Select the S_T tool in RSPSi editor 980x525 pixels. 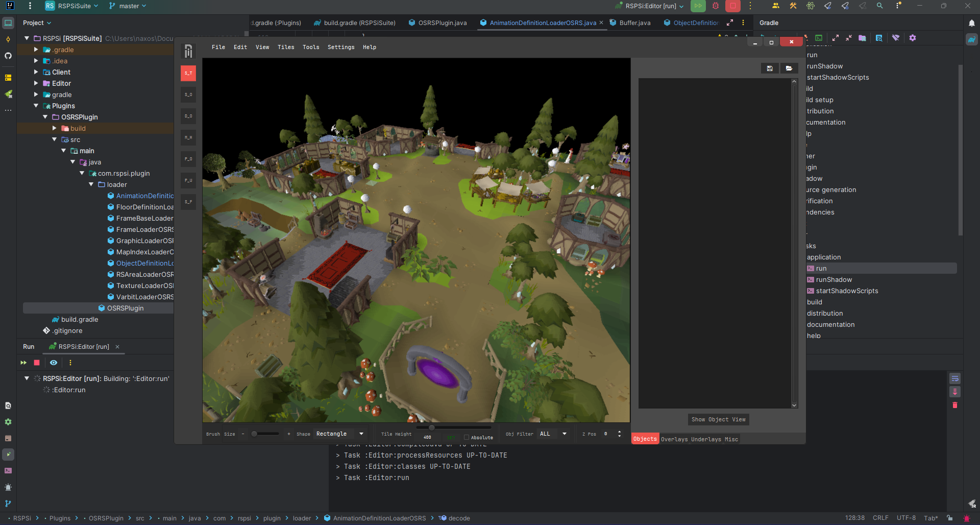coord(188,73)
